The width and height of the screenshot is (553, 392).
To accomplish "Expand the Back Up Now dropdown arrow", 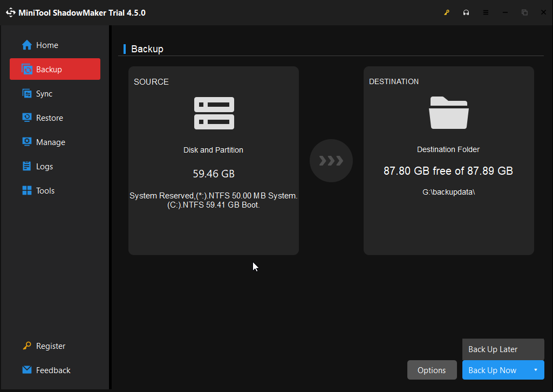I will (x=536, y=370).
